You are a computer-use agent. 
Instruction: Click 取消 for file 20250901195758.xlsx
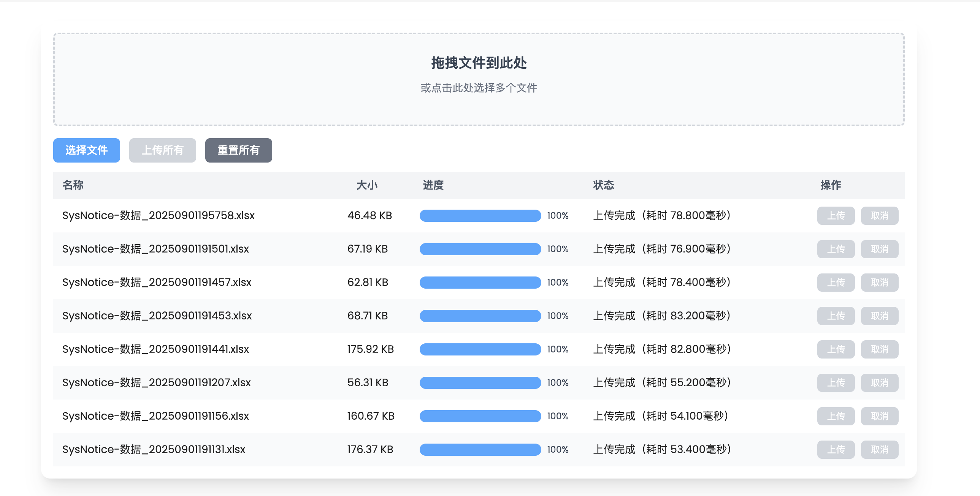pyautogui.click(x=879, y=215)
